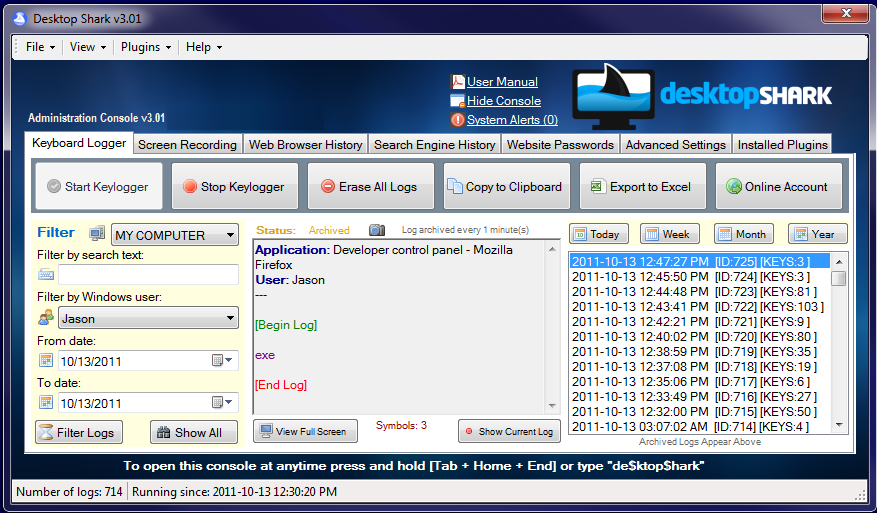The image size is (877, 513).
Task: Select log entry ID:718 with 19 keys
Action: tap(699, 367)
